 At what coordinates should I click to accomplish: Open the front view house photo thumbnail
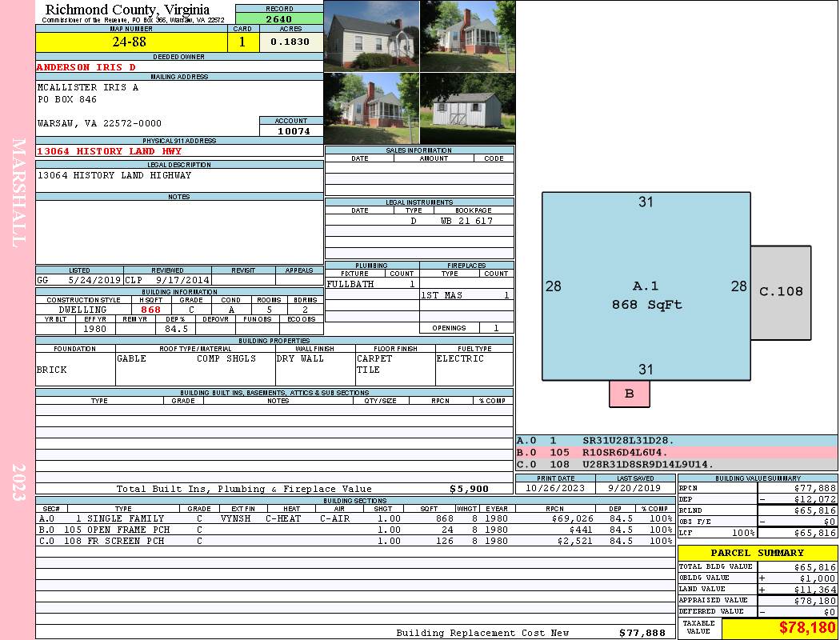pyautogui.click(x=372, y=36)
